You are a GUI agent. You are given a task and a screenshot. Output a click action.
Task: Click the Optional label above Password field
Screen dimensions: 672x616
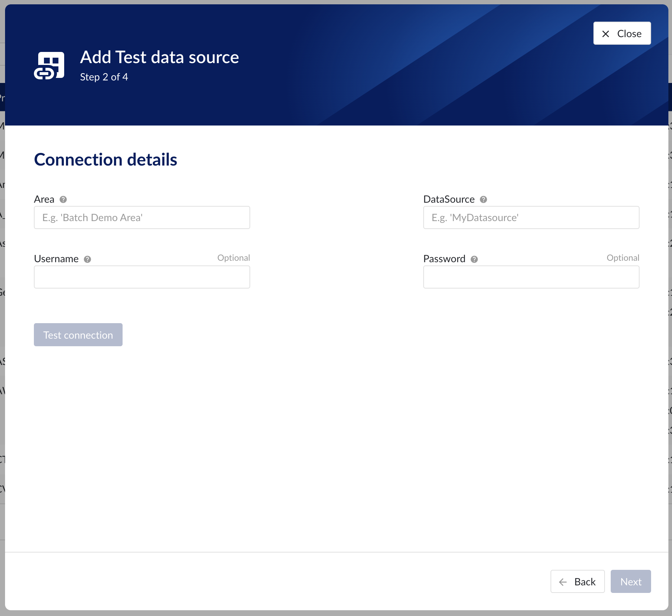(x=623, y=258)
